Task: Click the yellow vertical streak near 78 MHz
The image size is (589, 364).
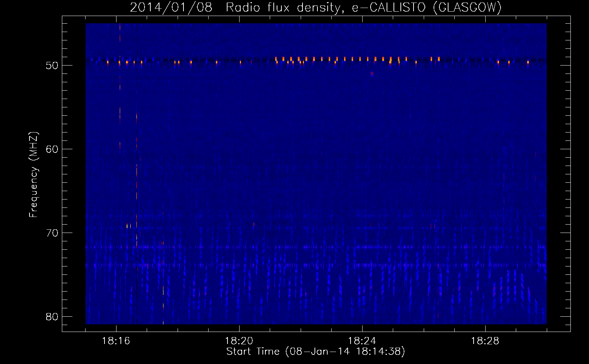Action: 163,291
